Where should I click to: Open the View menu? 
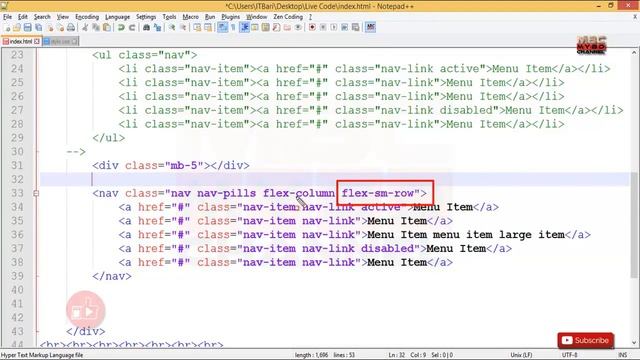point(62,17)
